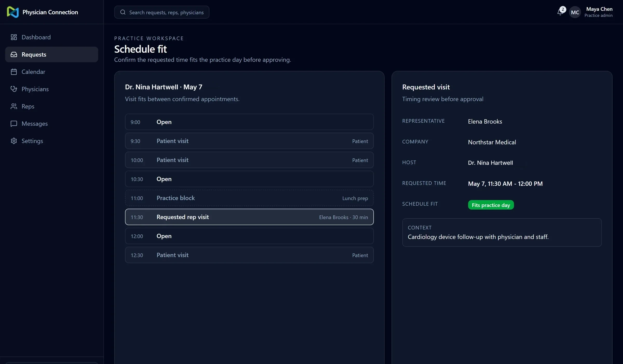
Task: Focus the search requests, reps, physicians field
Action: click(162, 12)
